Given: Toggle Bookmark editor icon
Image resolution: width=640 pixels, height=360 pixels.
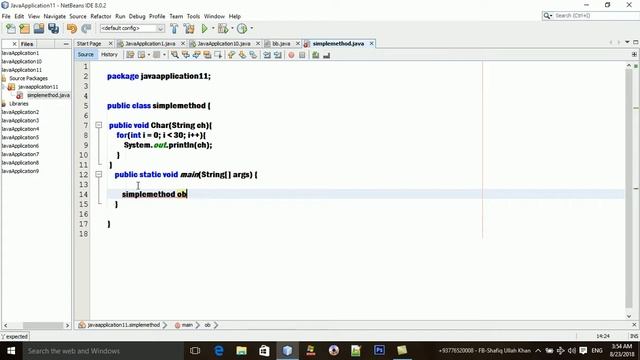Looking at the screenshot, I should 253,55.
